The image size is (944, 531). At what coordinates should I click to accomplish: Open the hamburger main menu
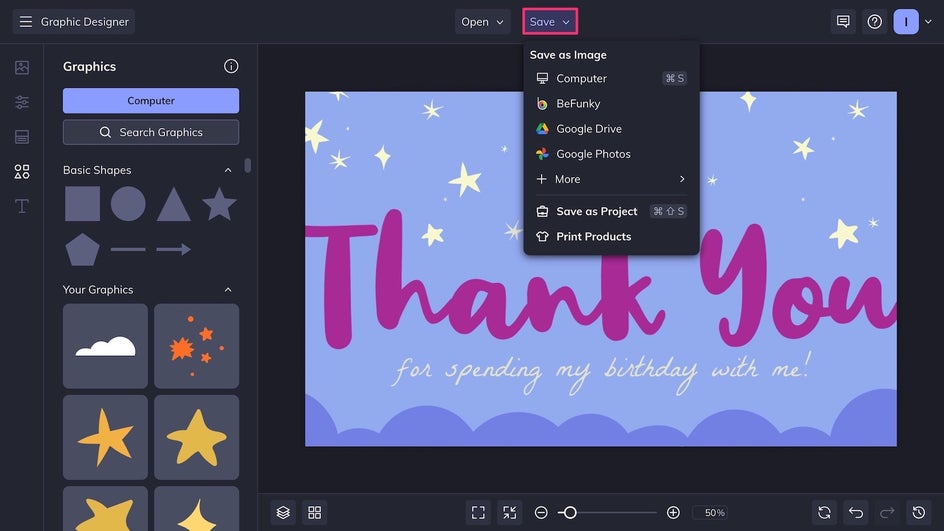(25, 22)
